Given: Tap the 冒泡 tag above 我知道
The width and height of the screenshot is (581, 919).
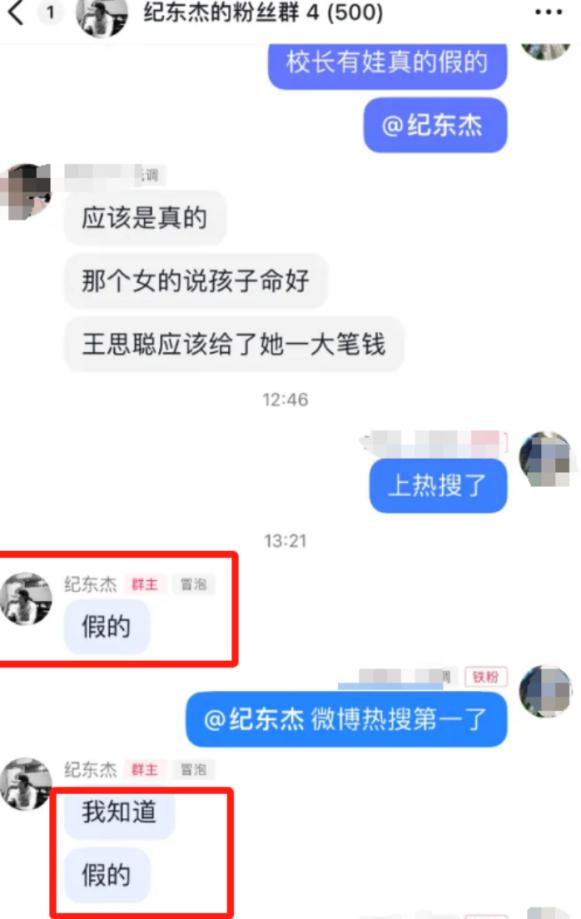Looking at the screenshot, I should pos(193,770).
